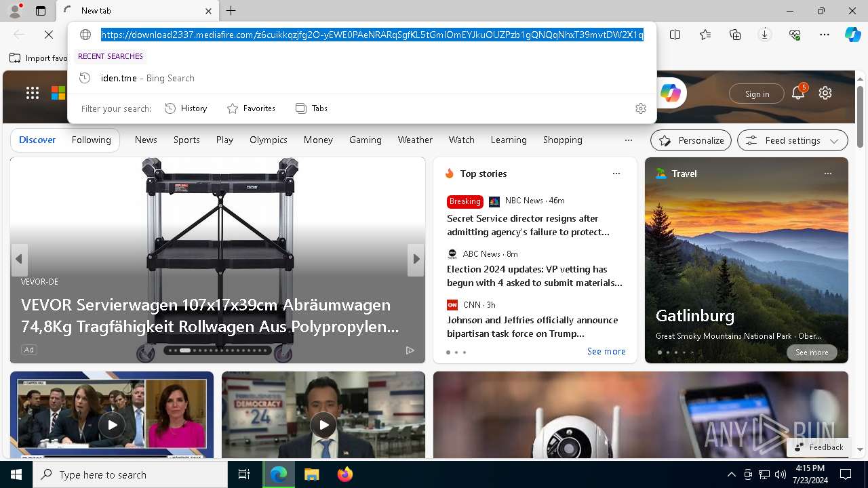The image size is (868, 488).
Task: Open the split screen icon
Action: [675, 35]
